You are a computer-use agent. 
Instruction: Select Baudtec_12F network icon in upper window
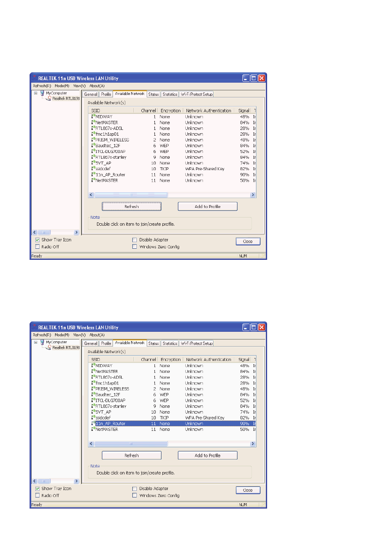pyautogui.click(x=93, y=145)
